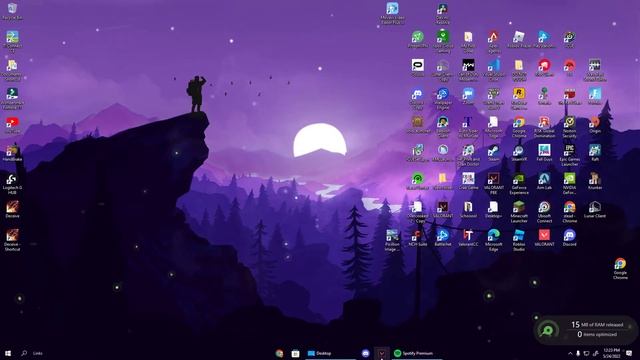This screenshot has height=360, width=640.
Task: Open the Steam desktop shortcut
Action: (x=493, y=153)
